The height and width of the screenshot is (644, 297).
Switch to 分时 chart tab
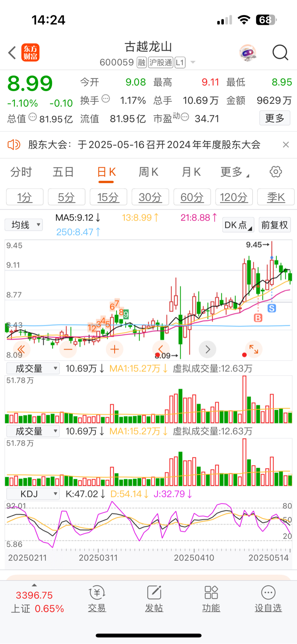[21, 172]
